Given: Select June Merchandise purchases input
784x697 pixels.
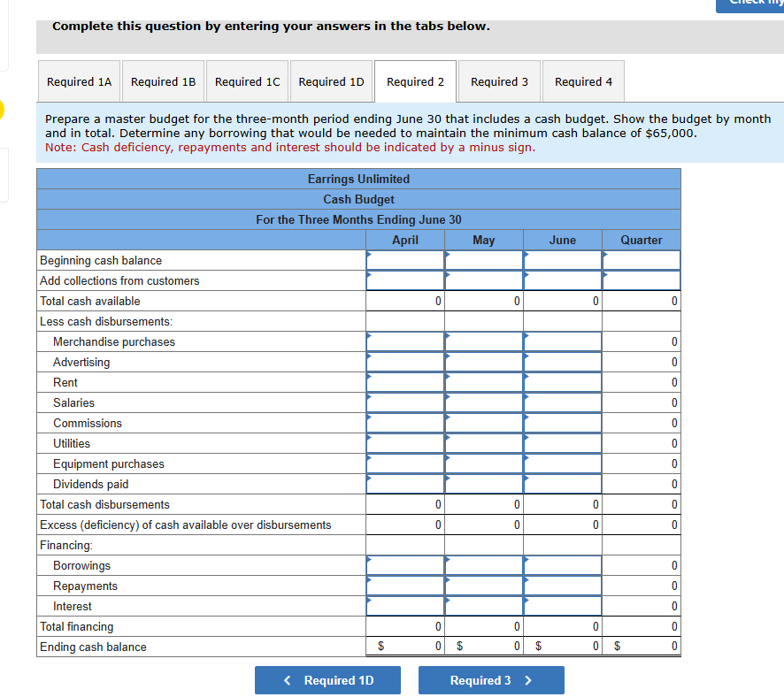Looking at the screenshot, I should pos(563,341).
